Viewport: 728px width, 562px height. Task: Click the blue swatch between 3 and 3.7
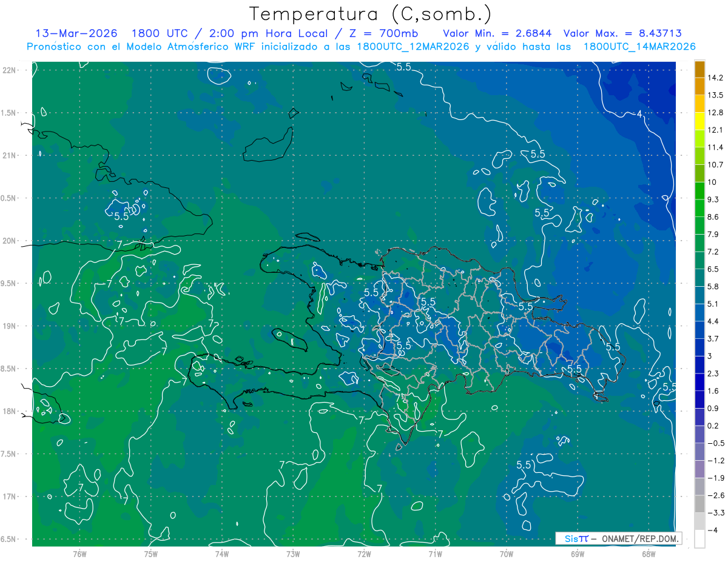pos(699,347)
